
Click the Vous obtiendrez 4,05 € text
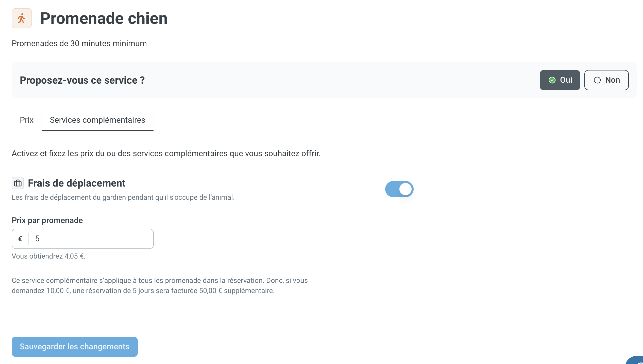point(48,256)
